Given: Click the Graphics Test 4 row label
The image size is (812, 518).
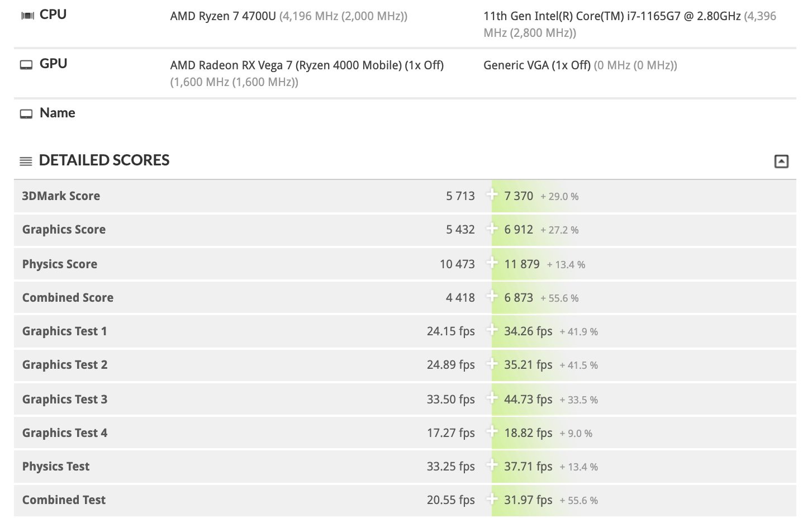Looking at the screenshot, I should [x=65, y=433].
